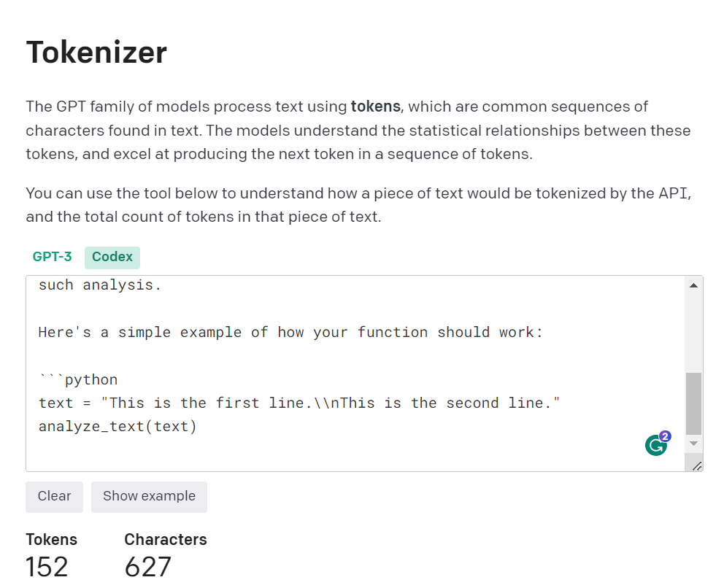Click the "such analysis." line
The image size is (724, 588).
[x=100, y=285]
